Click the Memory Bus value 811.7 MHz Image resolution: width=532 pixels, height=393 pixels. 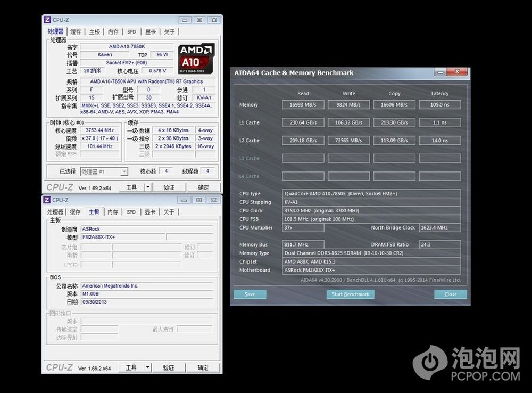(x=303, y=244)
